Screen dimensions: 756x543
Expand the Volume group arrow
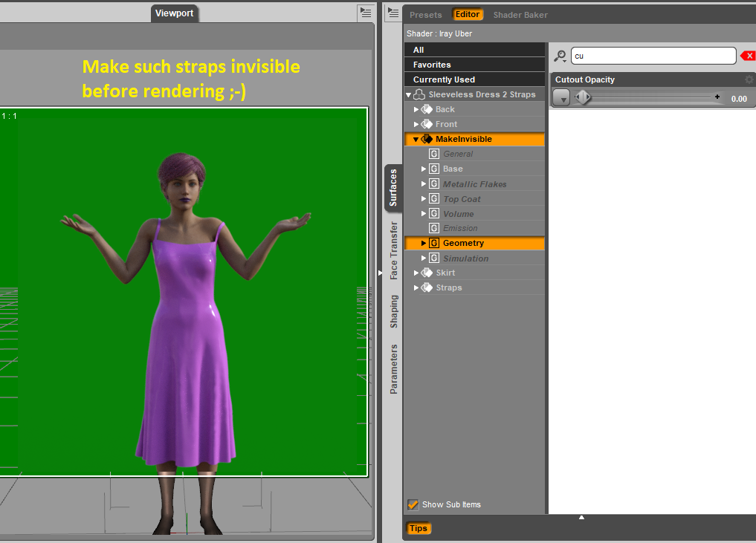pos(423,213)
